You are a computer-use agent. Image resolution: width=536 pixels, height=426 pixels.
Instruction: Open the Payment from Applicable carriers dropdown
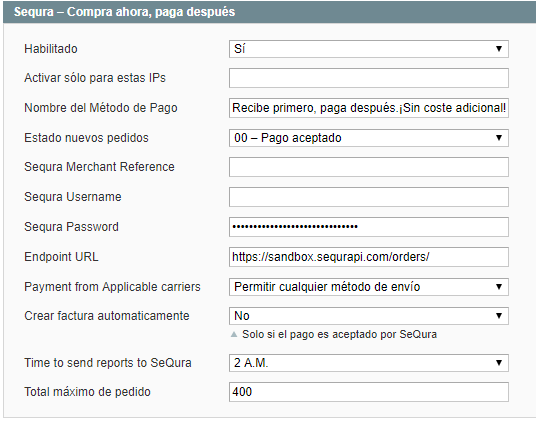pyautogui.click(x=369, y=287)
